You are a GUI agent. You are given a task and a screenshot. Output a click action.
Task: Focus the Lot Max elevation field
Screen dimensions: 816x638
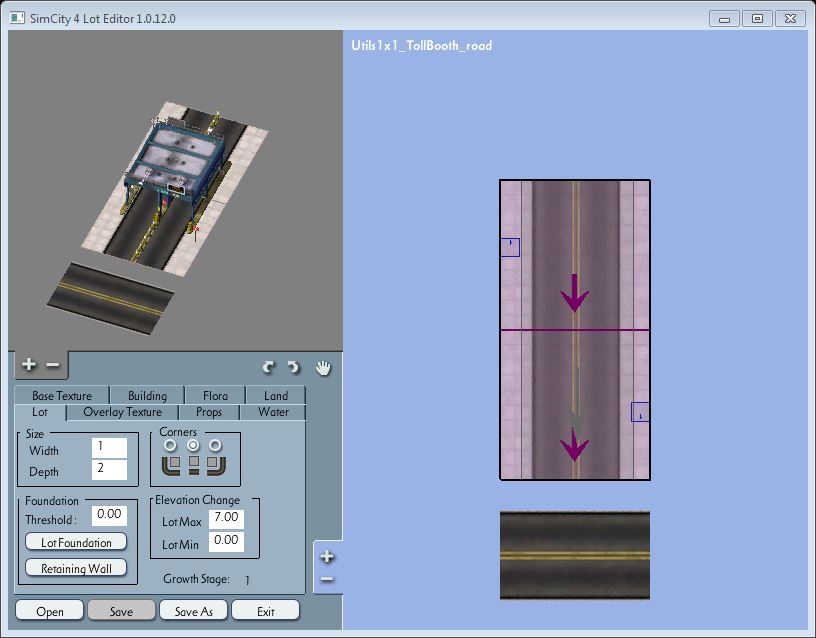click(x=226, y=518)
